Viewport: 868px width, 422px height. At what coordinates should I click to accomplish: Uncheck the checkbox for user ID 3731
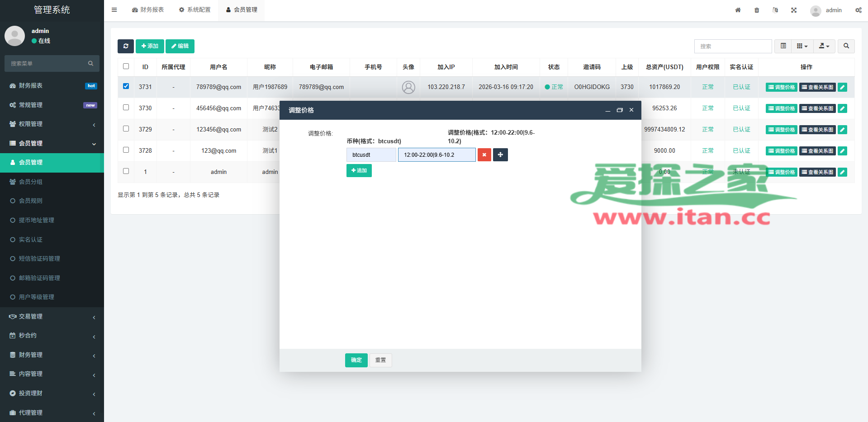click(x=126, y=86)
